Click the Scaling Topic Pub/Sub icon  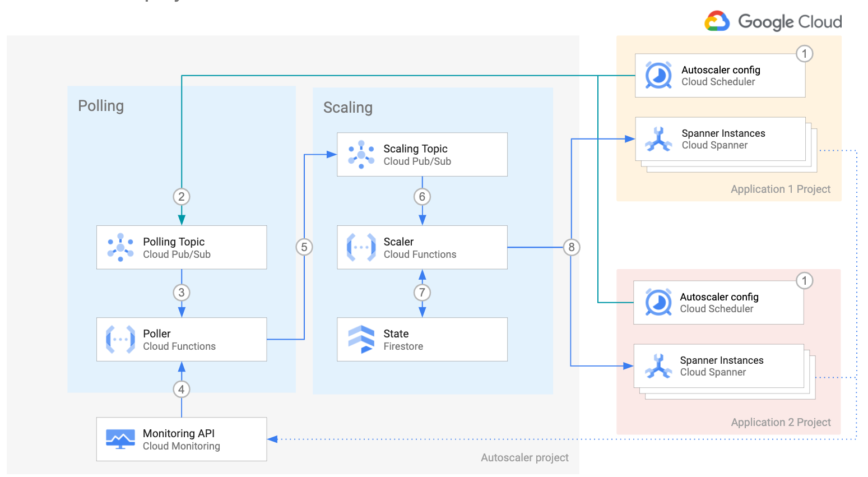[361, 155]
